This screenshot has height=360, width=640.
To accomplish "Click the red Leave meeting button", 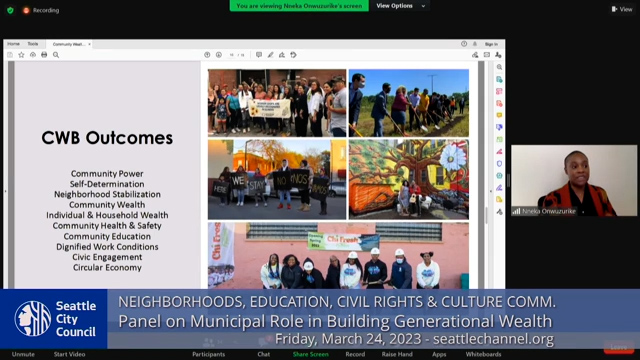I will 619,347.
